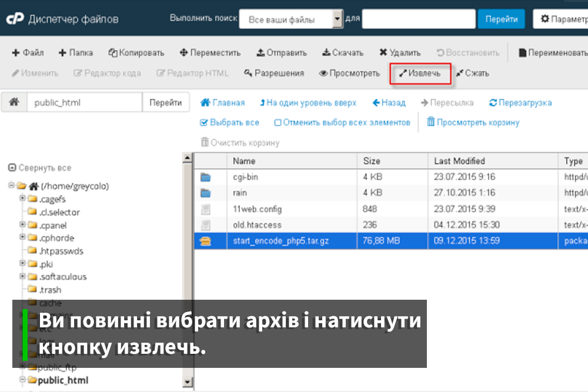Sort by Last Modified column header

pyautogui.click(x=493, y=161)
